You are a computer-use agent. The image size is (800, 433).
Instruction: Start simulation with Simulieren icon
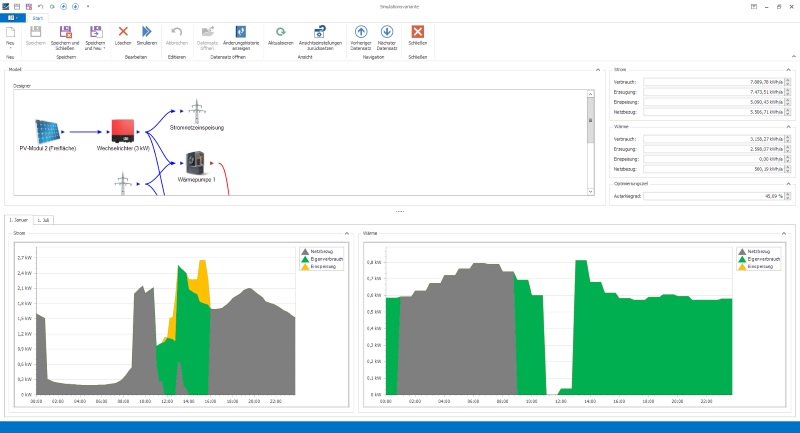(146, 34)
